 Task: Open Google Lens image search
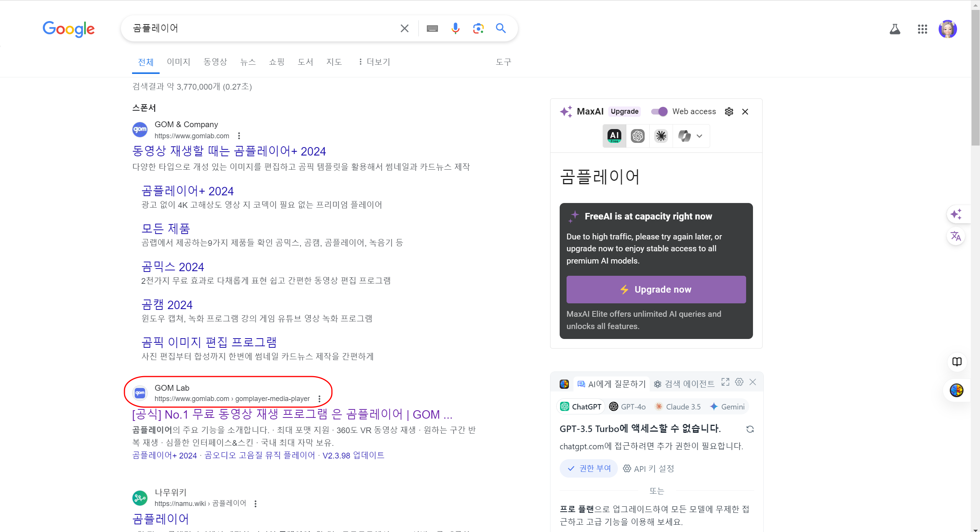[478, 28]
